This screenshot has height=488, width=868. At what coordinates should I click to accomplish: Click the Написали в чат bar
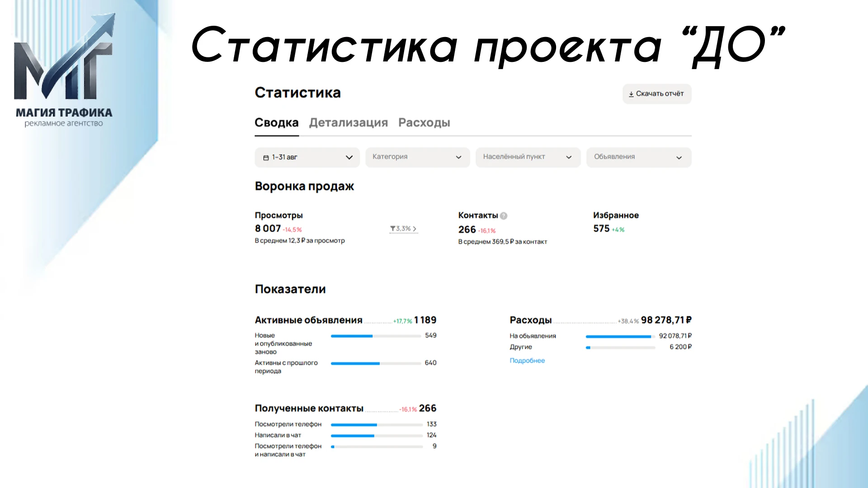377,436
